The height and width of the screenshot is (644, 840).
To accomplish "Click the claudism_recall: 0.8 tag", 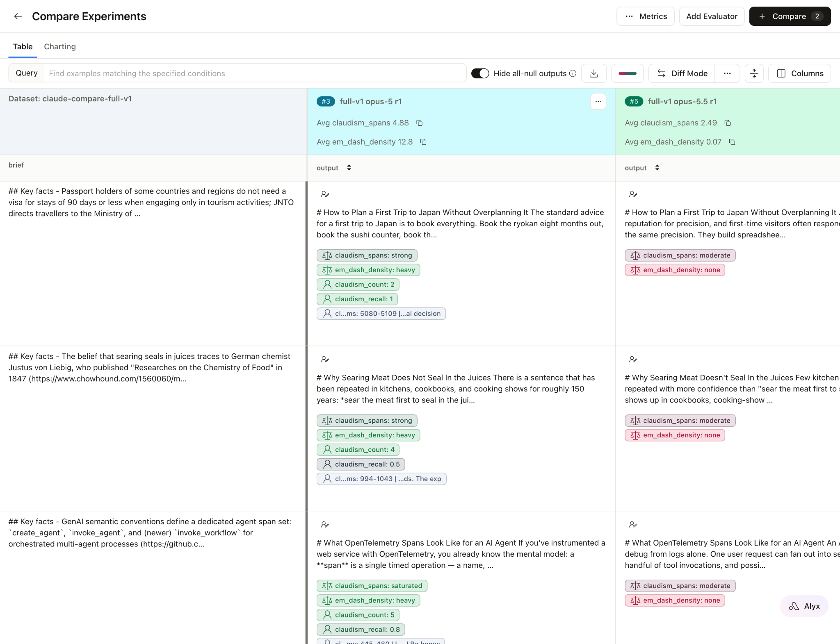I will (361, 629).
